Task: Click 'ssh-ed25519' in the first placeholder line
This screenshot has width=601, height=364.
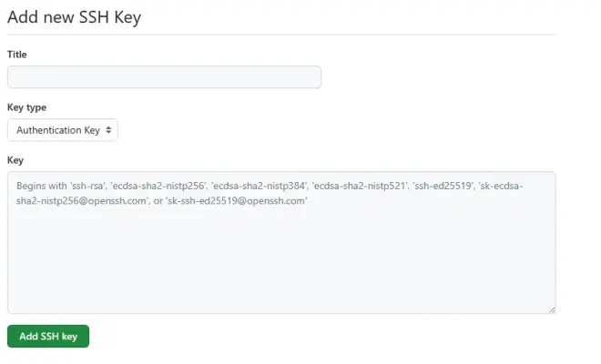Action: (x=443, y=186)
